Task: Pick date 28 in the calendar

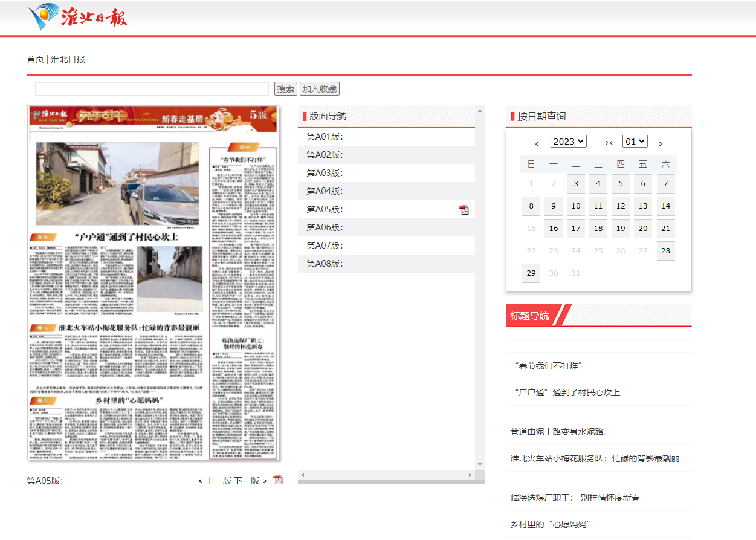Action: click(x=665, y=251)
